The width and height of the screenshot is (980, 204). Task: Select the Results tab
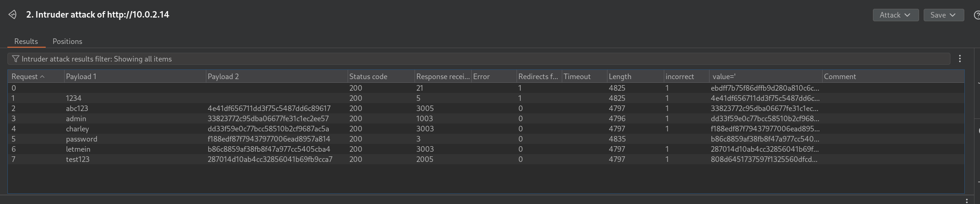(x=26, y=41)
